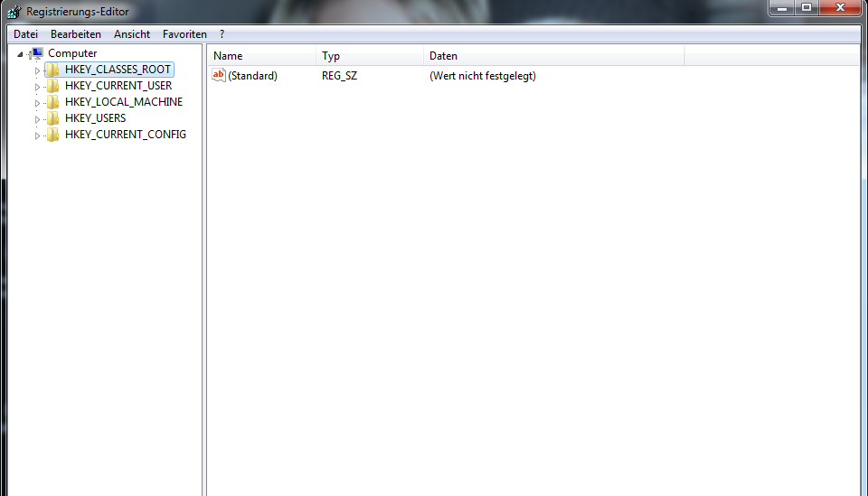
Task: Minimize the Registrierungs-Editor window
Action: click(x=782, y=8)
